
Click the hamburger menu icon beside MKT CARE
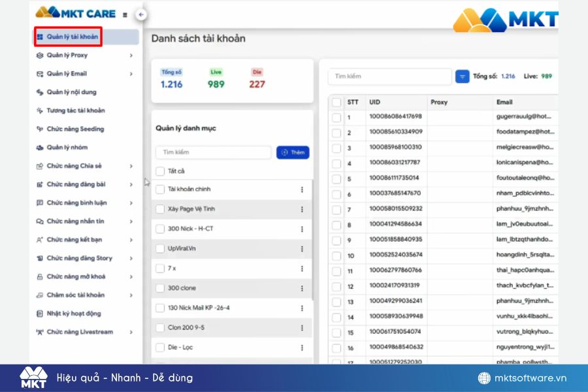click(125, 14)
